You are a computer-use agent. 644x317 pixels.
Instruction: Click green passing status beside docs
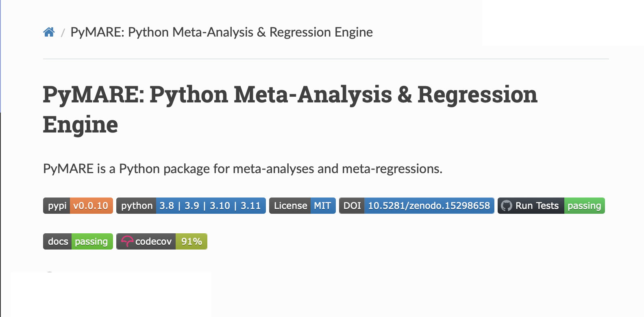(x=91, y=241)
